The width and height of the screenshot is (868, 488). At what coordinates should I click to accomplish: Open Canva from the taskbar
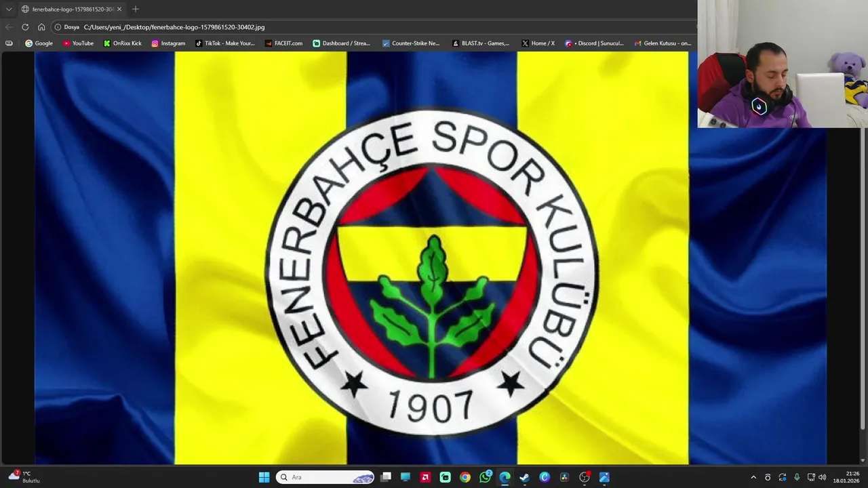(x=545, y=477)
